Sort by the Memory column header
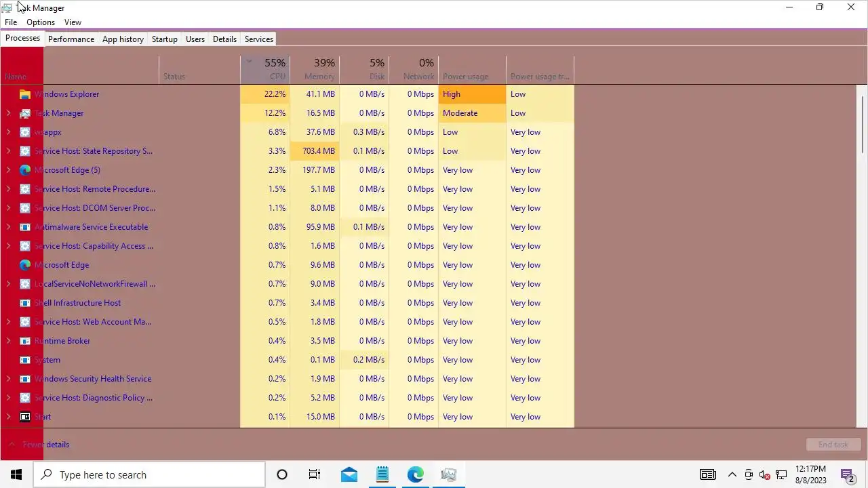This screenshot has height=488, width=868. pos(315,70)
